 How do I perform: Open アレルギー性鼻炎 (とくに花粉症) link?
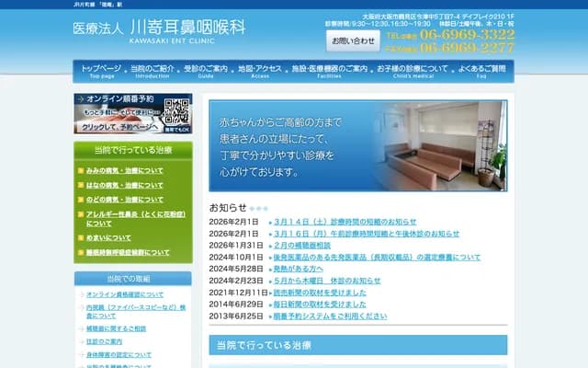pyautogui.click(x=136, y=219)
